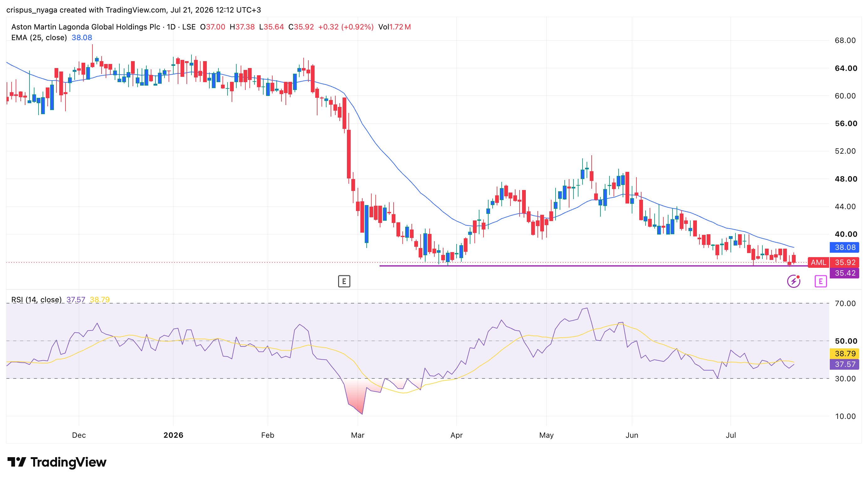Click the purple RSI 37.57 value label

tap(844, 364)
